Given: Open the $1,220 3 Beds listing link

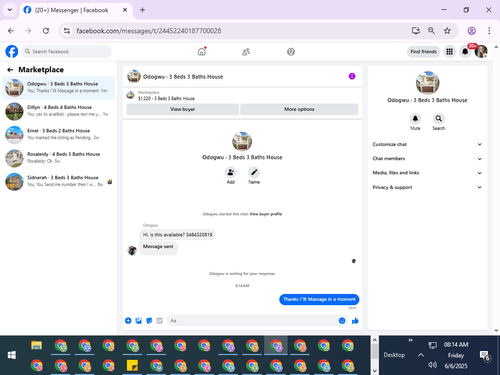Looking at the screenshot, I should (166, 98).
